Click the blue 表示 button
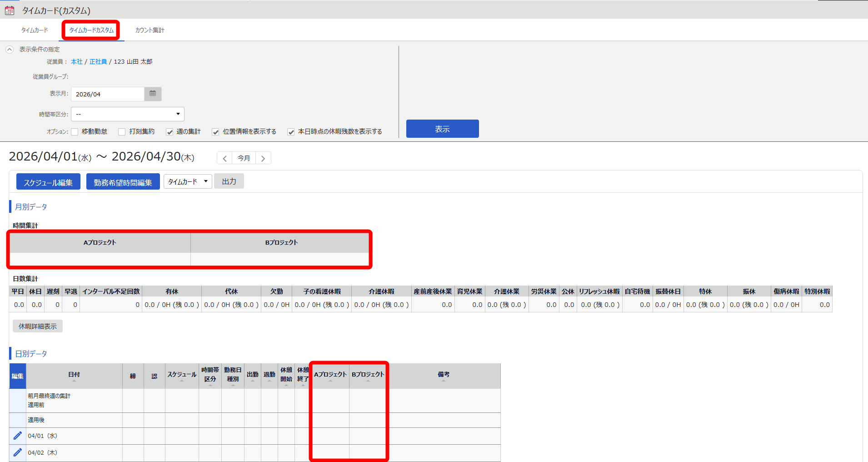Image resolution: width=868 pixels, height=462 pixels. point(442,129)
